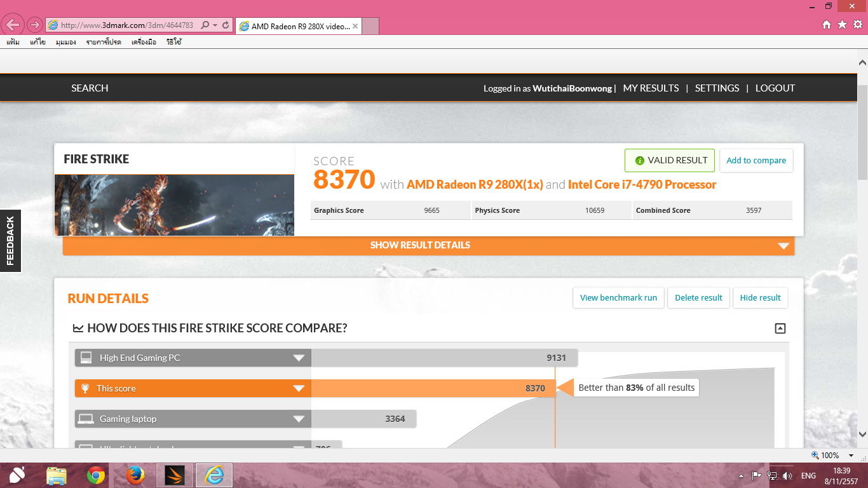Click the Fire Strike preview image

[x=174, y=205]
